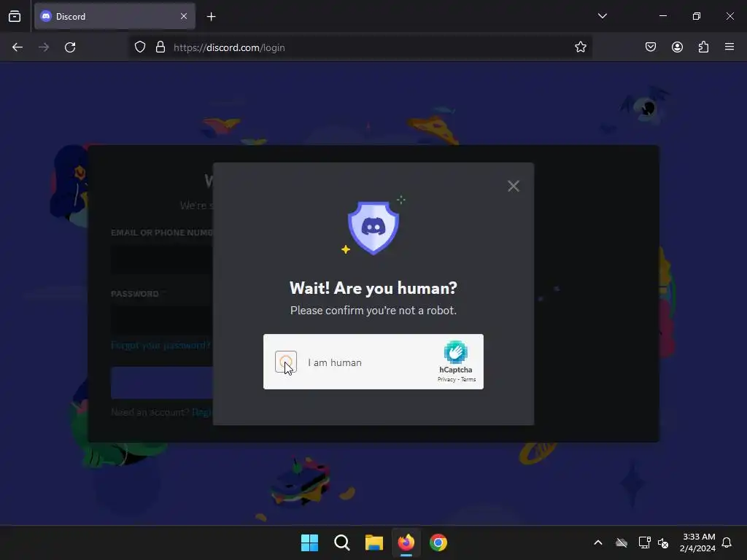The height and width of the screenshot is (560, 747).
Task: Open the Firefox View icon
Action: coord(15,17)
